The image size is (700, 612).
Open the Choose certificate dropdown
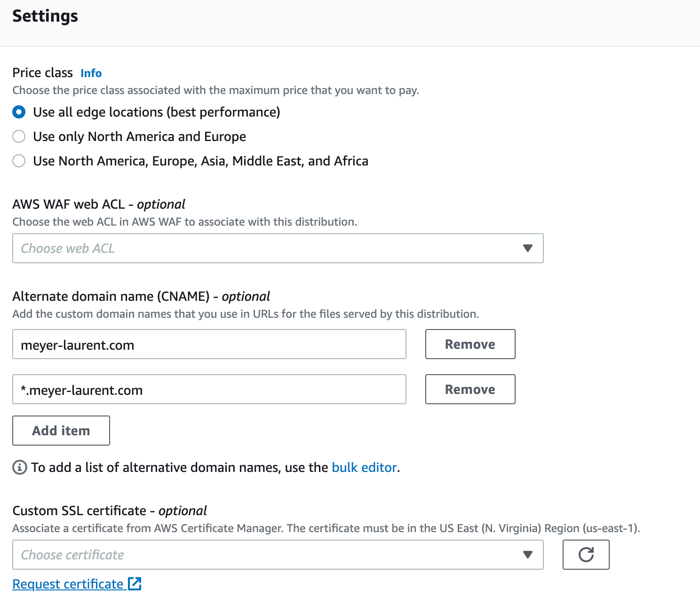click(x=278, y=555)
